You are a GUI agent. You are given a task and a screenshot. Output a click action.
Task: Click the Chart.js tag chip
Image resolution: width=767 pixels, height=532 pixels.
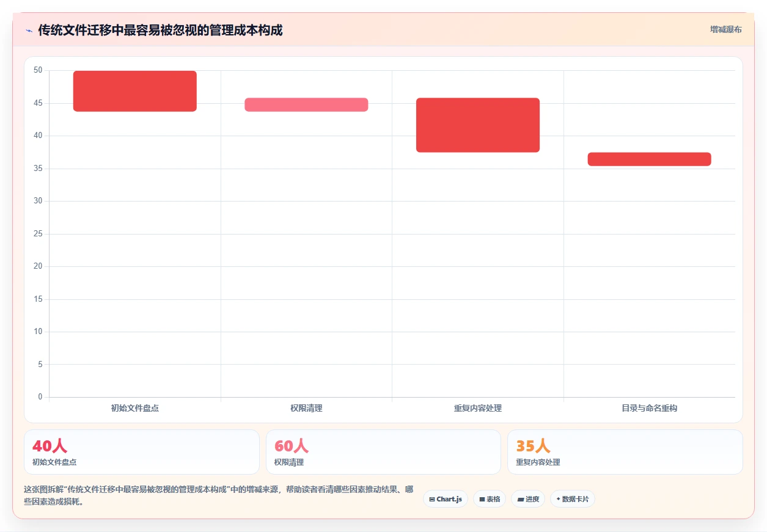pos(446,499)
